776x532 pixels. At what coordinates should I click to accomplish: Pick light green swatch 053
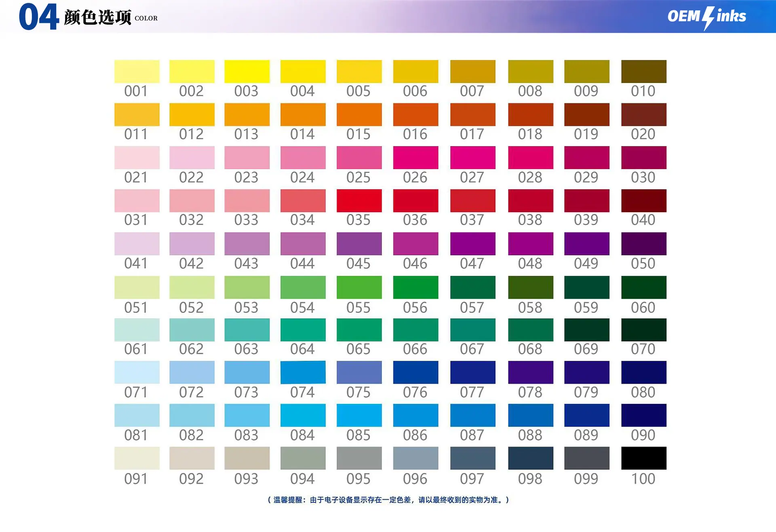pyautogui.click(x=247, y=287)
